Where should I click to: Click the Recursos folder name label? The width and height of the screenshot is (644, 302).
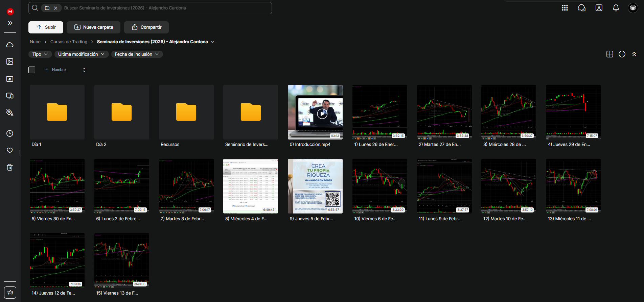(x=170, y=144)
